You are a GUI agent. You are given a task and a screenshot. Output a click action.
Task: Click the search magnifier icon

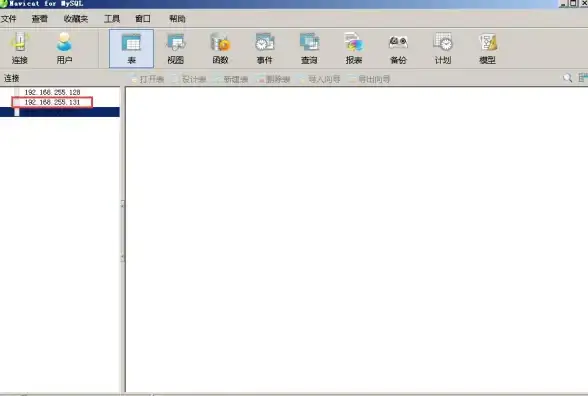pos(567,78)
